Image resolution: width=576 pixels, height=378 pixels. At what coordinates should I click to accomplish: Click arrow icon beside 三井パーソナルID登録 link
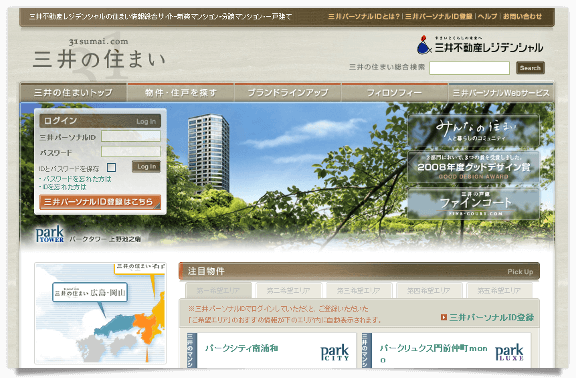[x=444, y=317]
